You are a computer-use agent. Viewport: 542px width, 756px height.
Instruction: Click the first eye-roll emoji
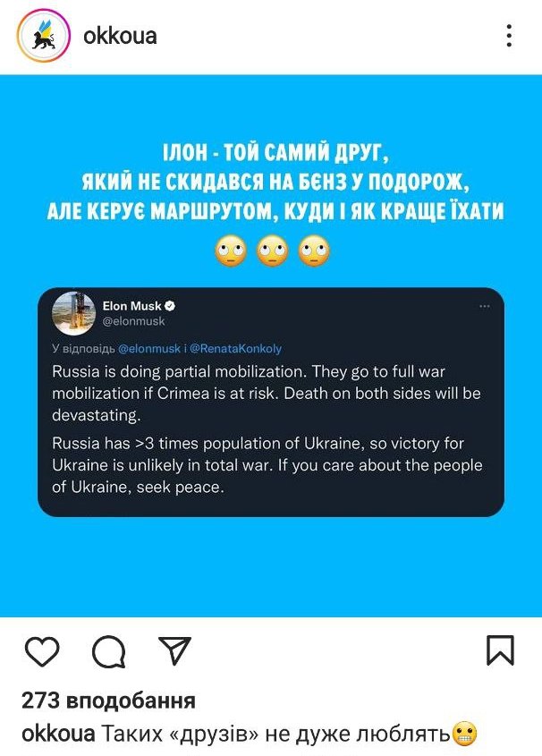[232, 251]
